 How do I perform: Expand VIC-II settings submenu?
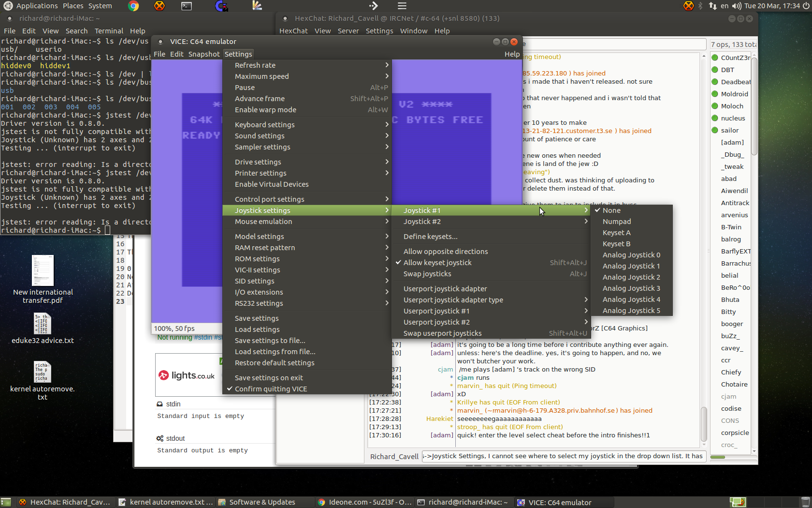[307, 270]
